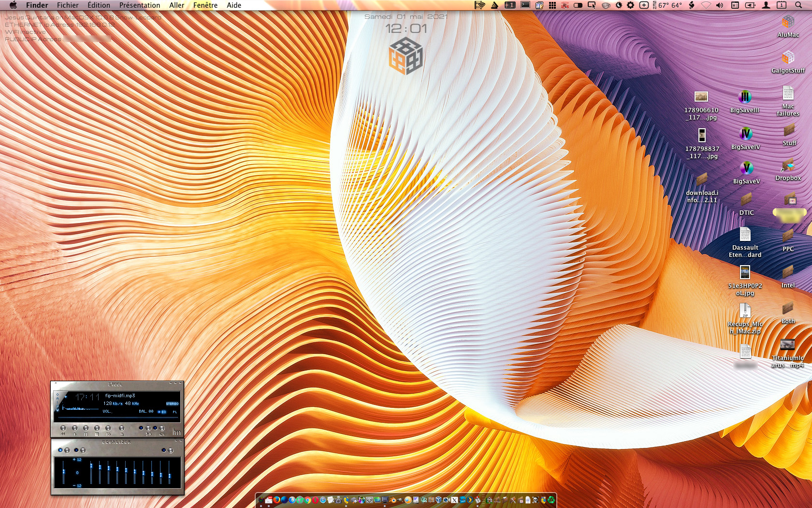Open the Aide menu
812x508 pixels.
tap(234, 5)
